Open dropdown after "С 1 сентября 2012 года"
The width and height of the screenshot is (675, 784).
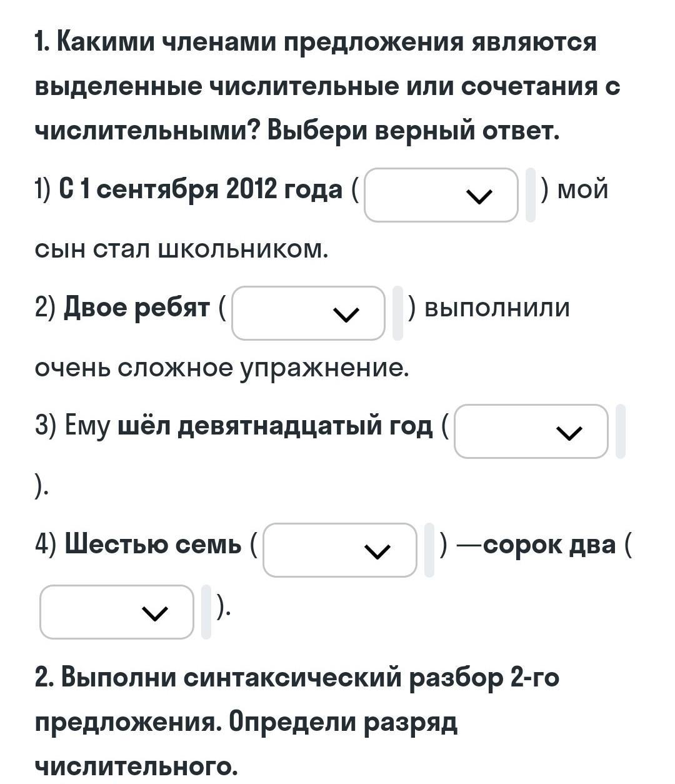pyautogui.click(x=441, y=195)
